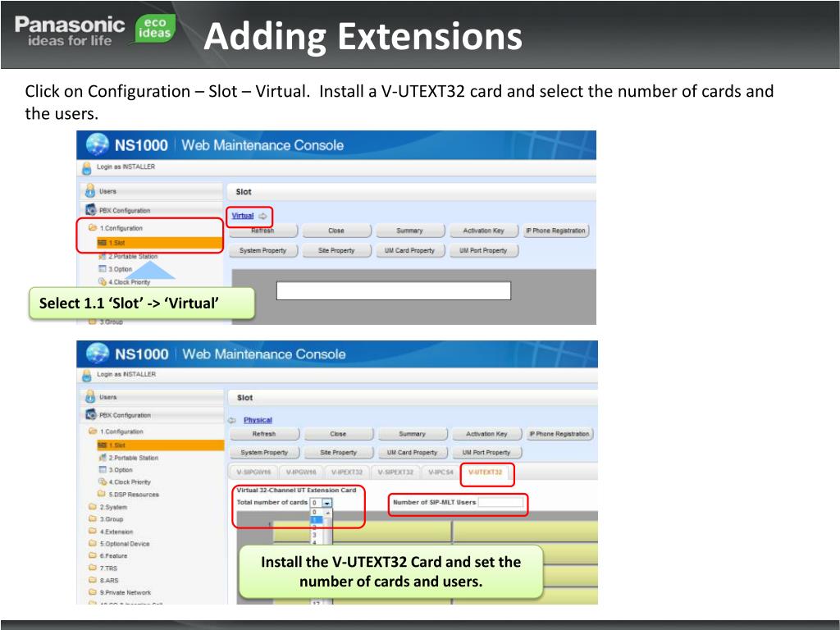Viewport: 840px width, 630px height.
Task: Click the grey arrow icon beside the Physical link
Action: pos(232,421)
